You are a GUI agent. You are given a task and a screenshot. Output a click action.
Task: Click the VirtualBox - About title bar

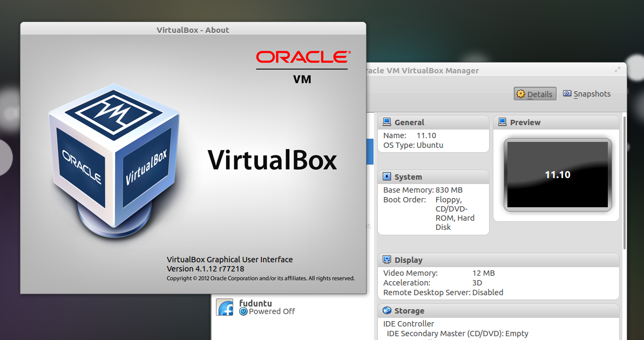pyautogui.click(x=193, y=30)
